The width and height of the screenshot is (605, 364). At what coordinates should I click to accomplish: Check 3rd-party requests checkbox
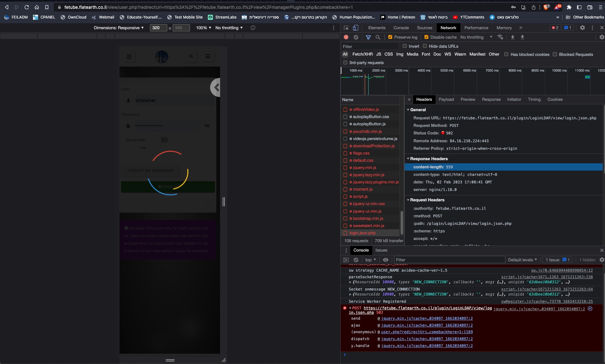[345, 62]
